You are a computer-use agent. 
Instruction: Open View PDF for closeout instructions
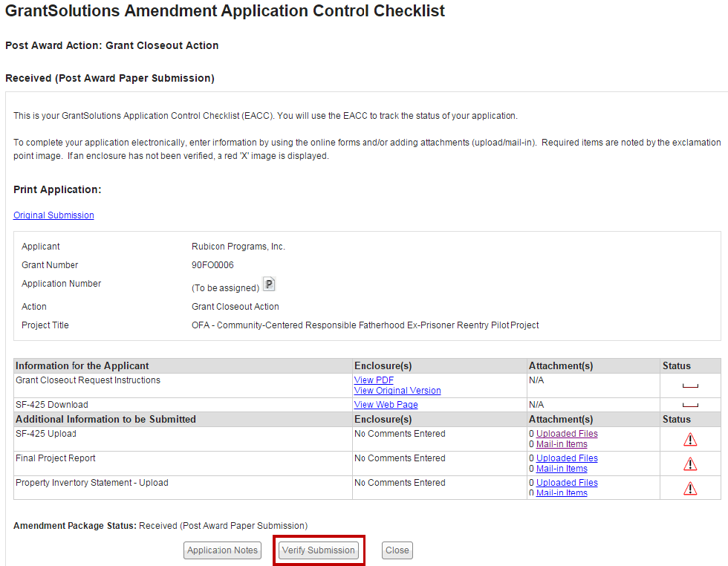tap(374, 380)
